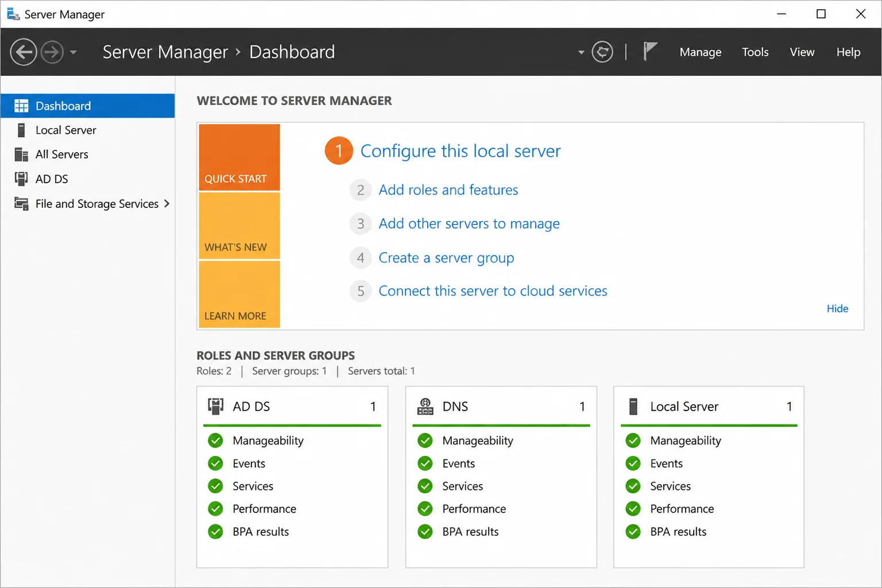
Task: Hide the welcome tile
Action: click(837, 309)
